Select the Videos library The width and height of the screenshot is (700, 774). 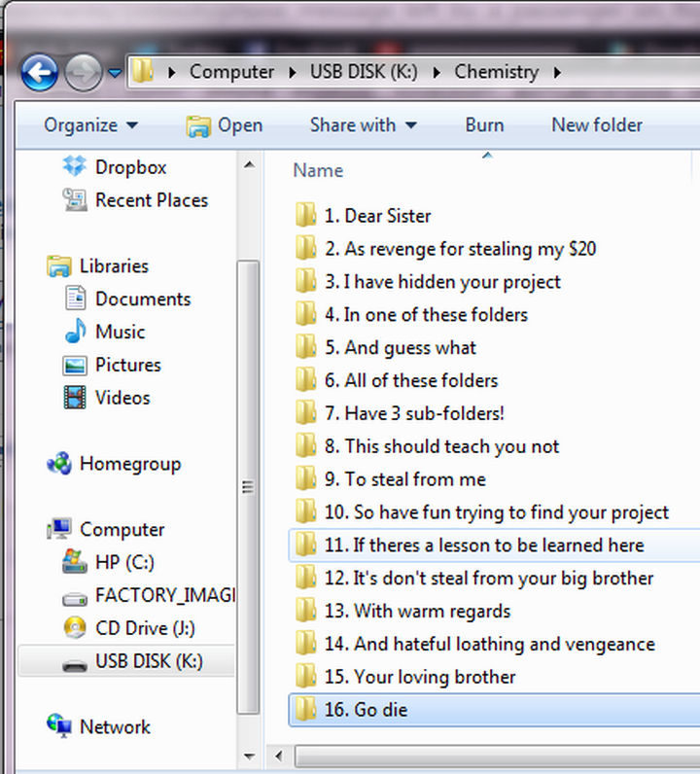point(122,398)
